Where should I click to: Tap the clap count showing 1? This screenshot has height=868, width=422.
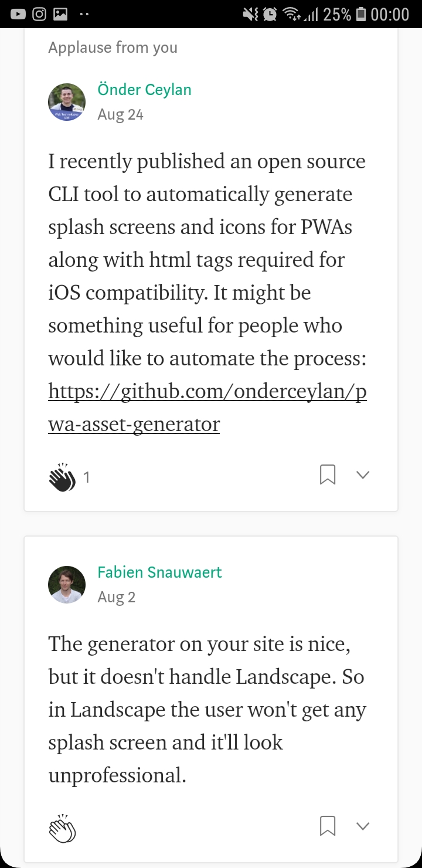coord(87,477)
